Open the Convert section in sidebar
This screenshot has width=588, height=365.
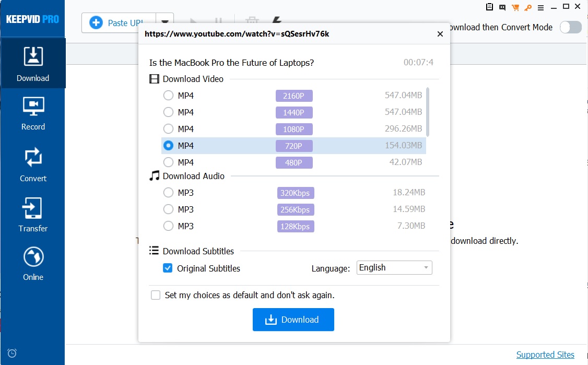33,164
